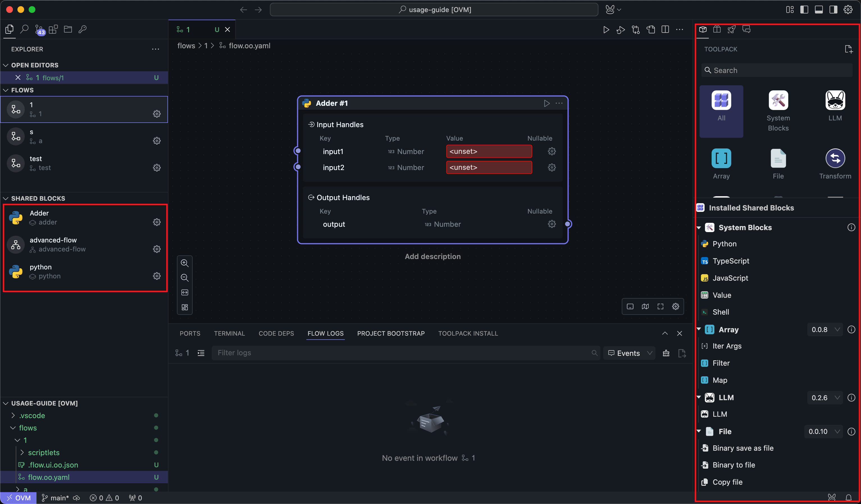
Task: Toggle secondary side bar layout icon
Action: [x=833, y=10]
